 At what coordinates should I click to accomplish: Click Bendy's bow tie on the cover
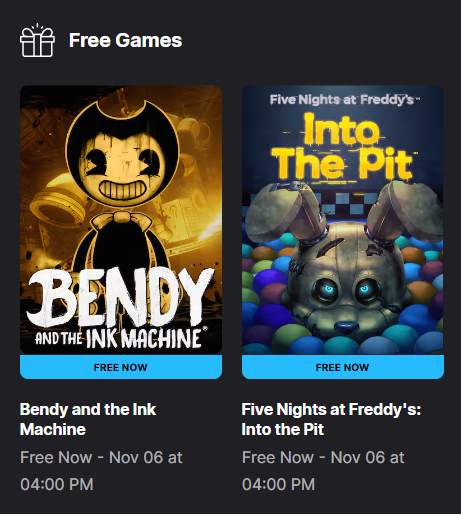coord(120,221)
